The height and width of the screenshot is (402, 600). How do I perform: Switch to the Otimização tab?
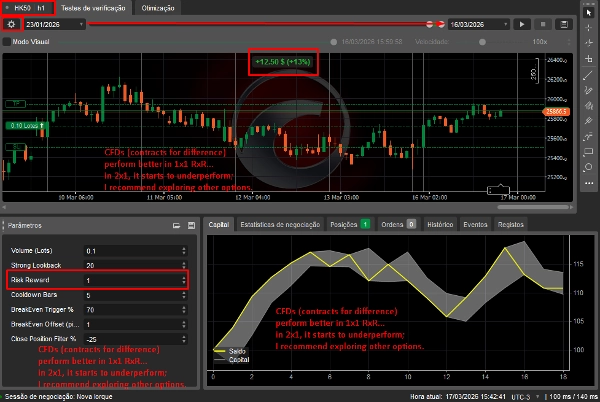coord(158,7)
